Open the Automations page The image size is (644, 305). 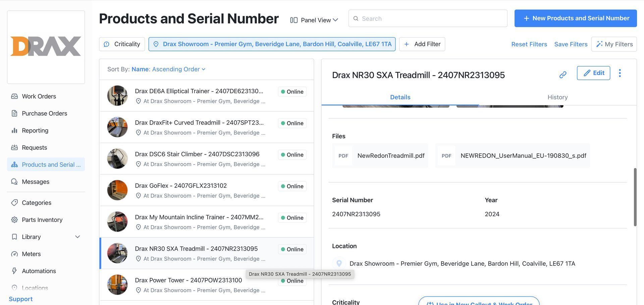pyautogui.click(x=39, y=271)
